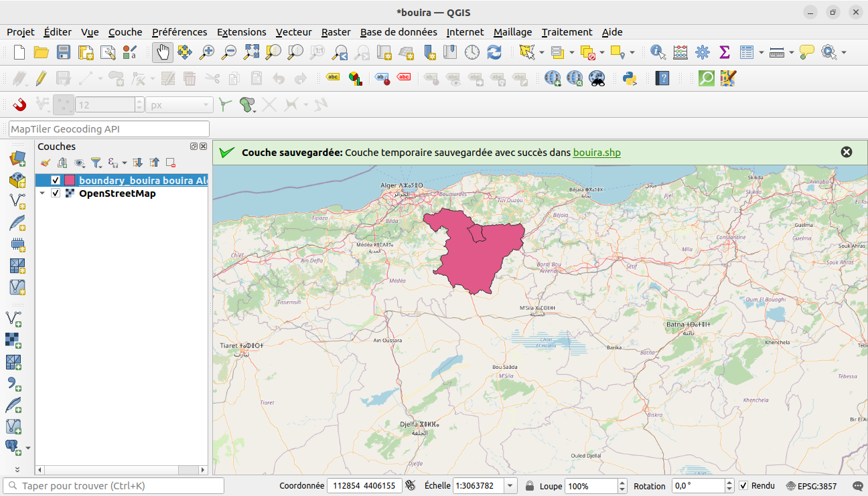This screenshot has height=496, width=868.
Task: Toggle the Rendu render checkbox
Action: (743, 486)
